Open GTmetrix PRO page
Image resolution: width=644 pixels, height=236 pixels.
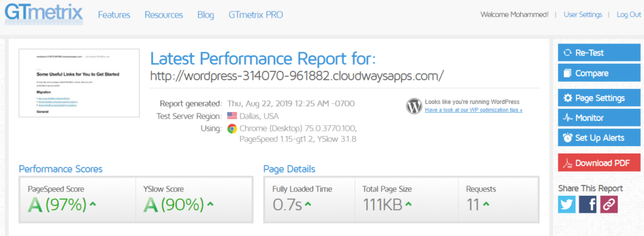pos(256,15)
